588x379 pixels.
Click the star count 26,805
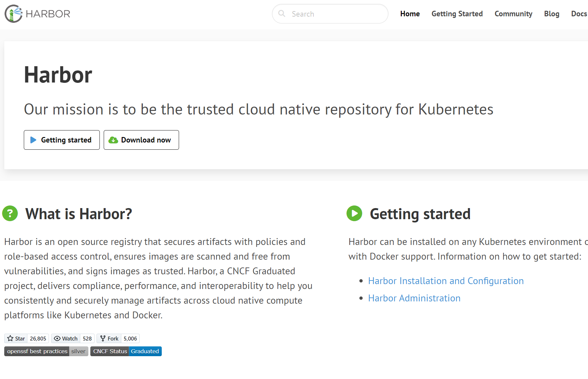coord(38,339)
